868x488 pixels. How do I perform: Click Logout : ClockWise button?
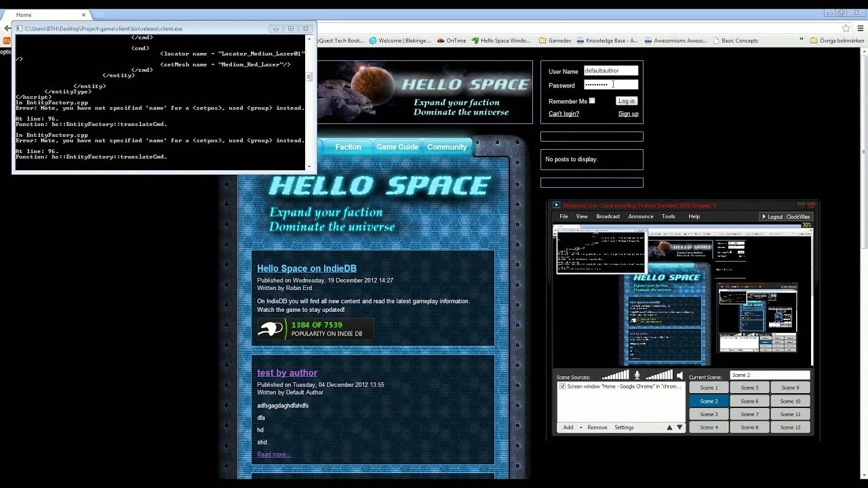coord(787,217)
